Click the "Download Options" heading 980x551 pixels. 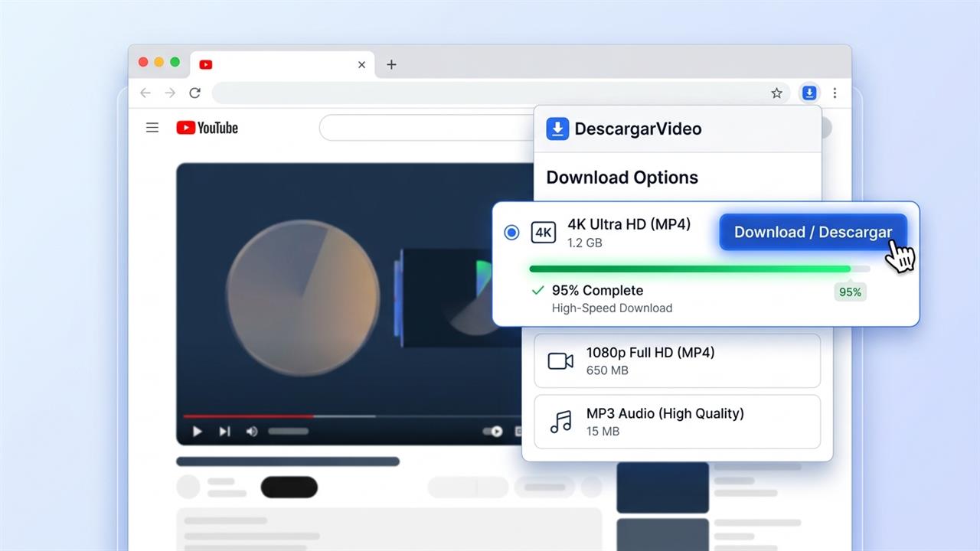click(x=622, y=178)
